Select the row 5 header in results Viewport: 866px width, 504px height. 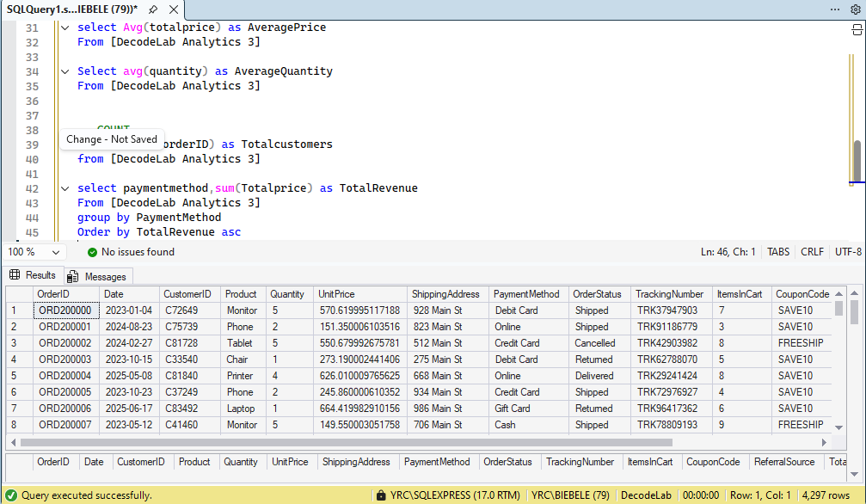pos(19,376)
